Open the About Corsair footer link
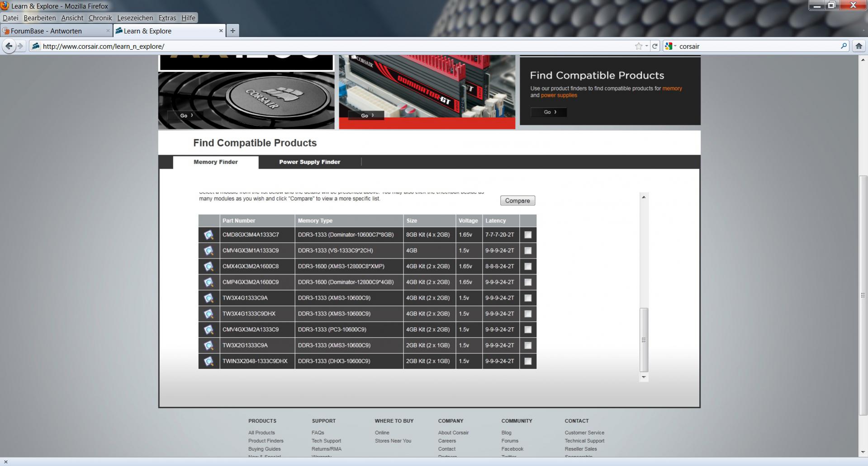Viewport: 868px width, 466px height. click(453, 433)
